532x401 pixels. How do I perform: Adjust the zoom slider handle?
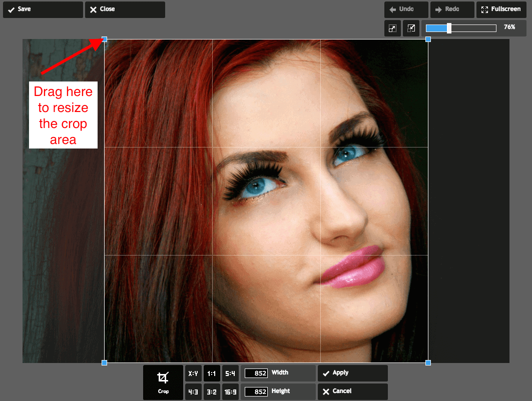(449, 28)
